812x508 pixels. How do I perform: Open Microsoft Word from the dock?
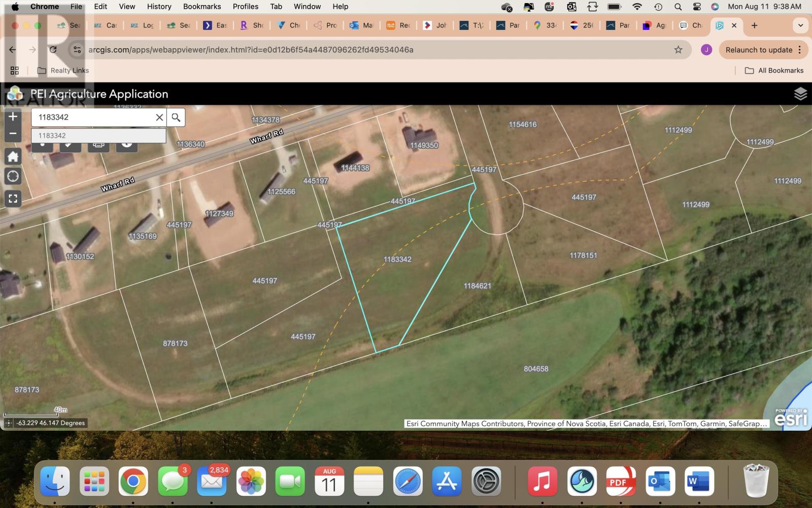coord(699,481)
